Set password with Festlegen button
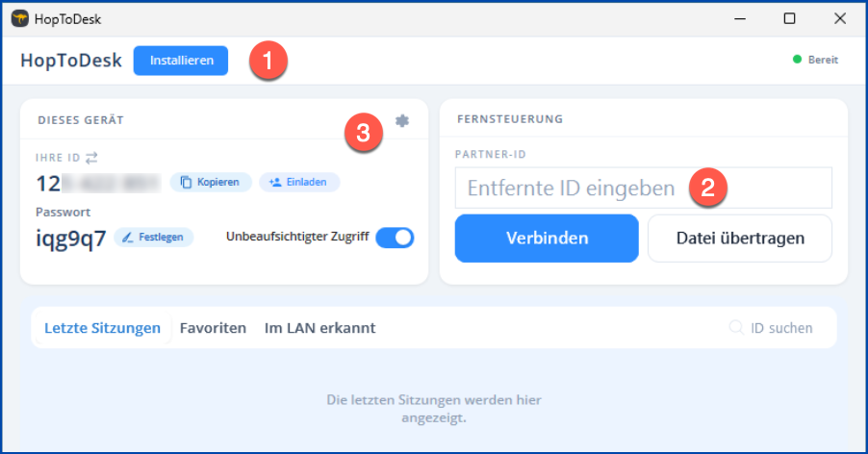This screenshot has height=454, width=868. click(153, 237)
